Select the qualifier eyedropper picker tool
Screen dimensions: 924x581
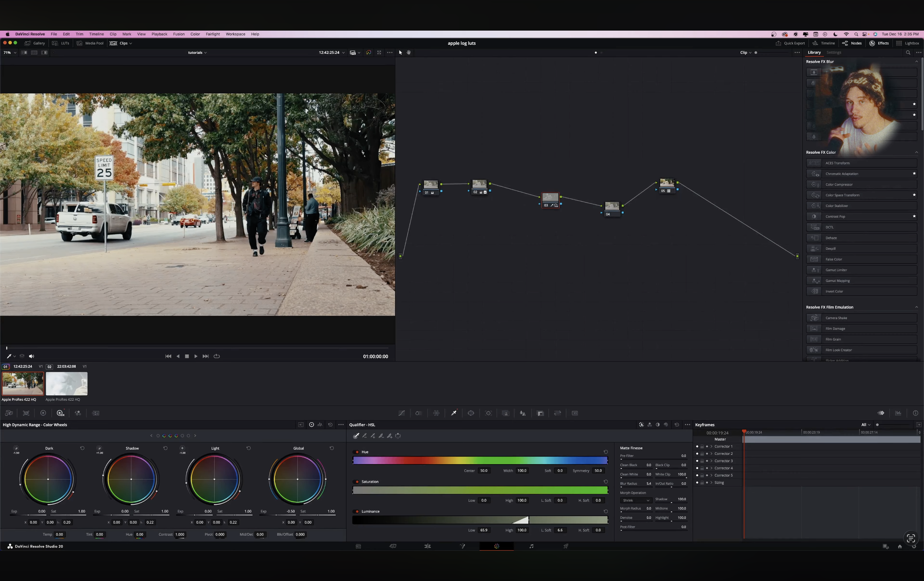tap(356, 435)
